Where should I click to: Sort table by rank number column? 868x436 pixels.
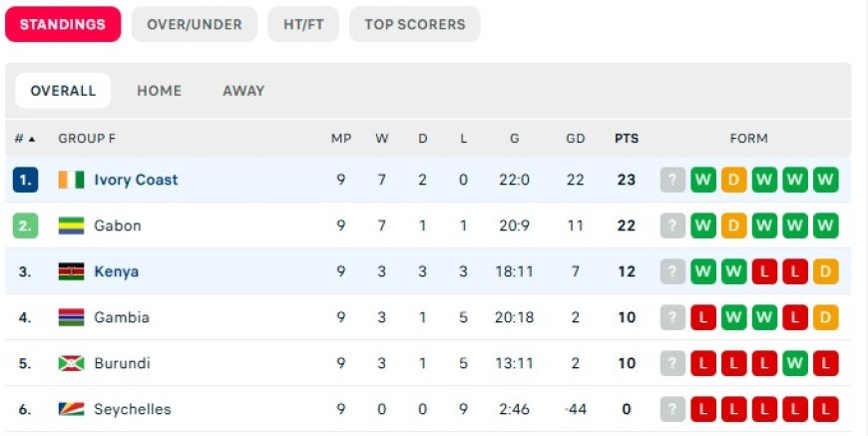tap(25, 139)
